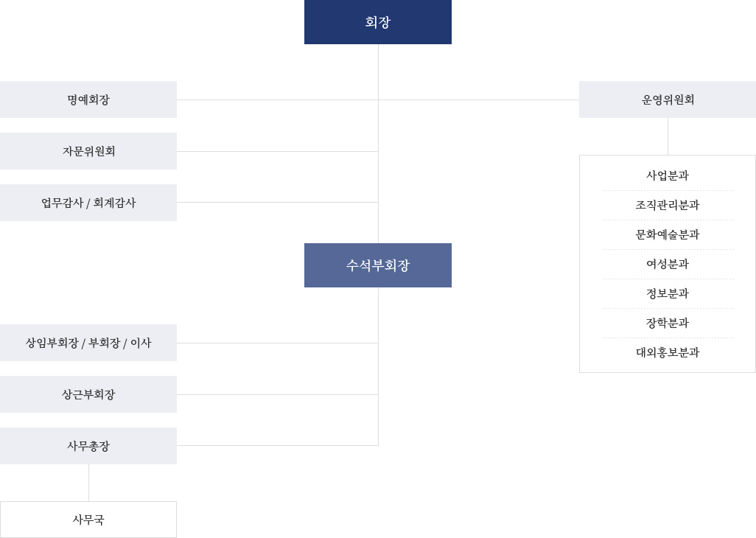Click the 회장 box at top

[x=377, y=22]
